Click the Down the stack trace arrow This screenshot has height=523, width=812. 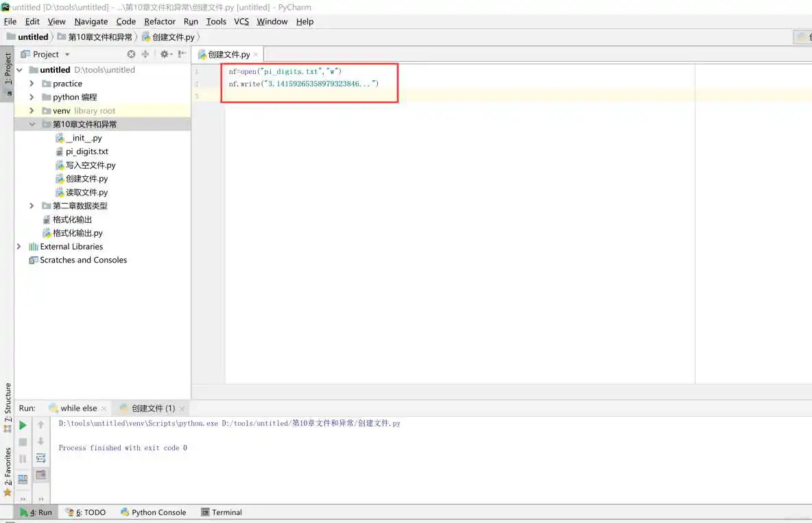(x=41, y=441)
